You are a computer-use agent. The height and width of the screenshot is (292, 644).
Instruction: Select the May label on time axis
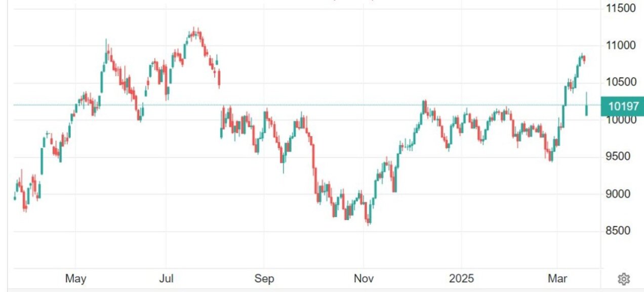click(x=76, y=279)
